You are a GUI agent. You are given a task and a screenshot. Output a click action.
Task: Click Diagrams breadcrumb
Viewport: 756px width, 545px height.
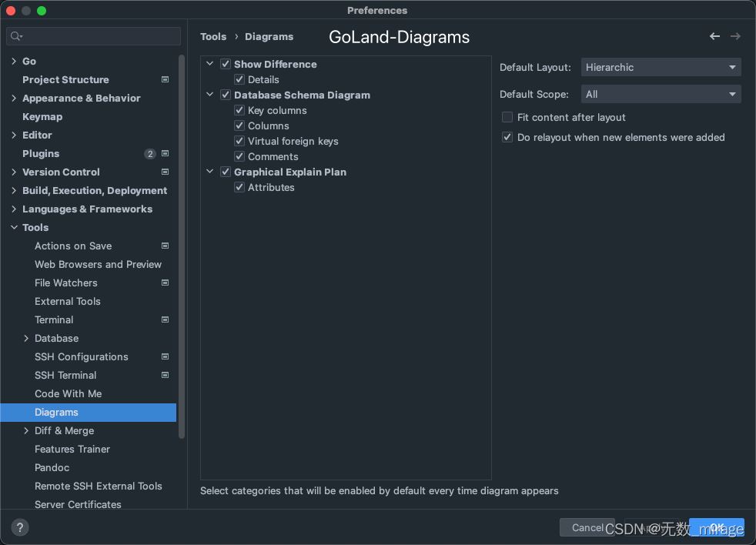tap(269, 37)
